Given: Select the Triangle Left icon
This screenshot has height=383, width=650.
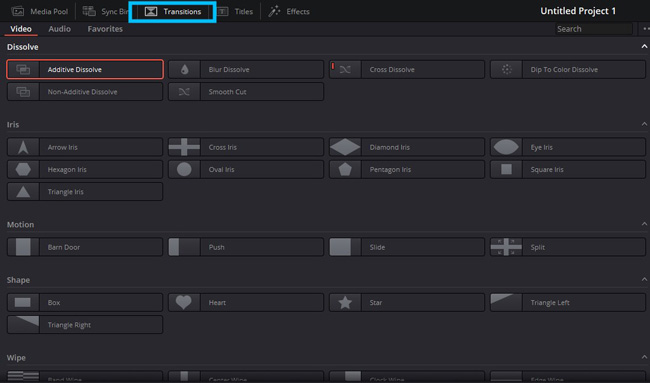Looking at the screenshot, I should point(506,303).
